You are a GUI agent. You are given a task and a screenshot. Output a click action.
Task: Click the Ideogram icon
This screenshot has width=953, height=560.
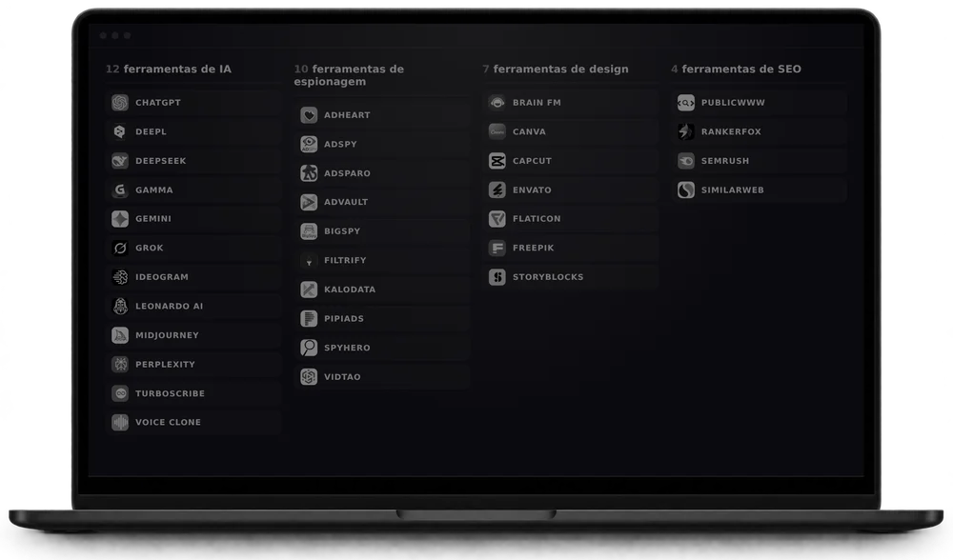click(120, 277)
